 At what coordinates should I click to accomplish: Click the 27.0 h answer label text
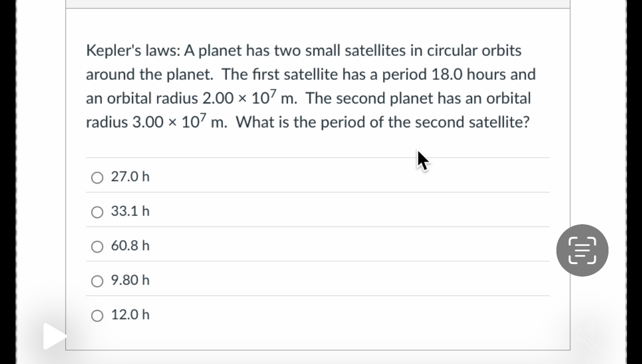(x=130, y=176)
